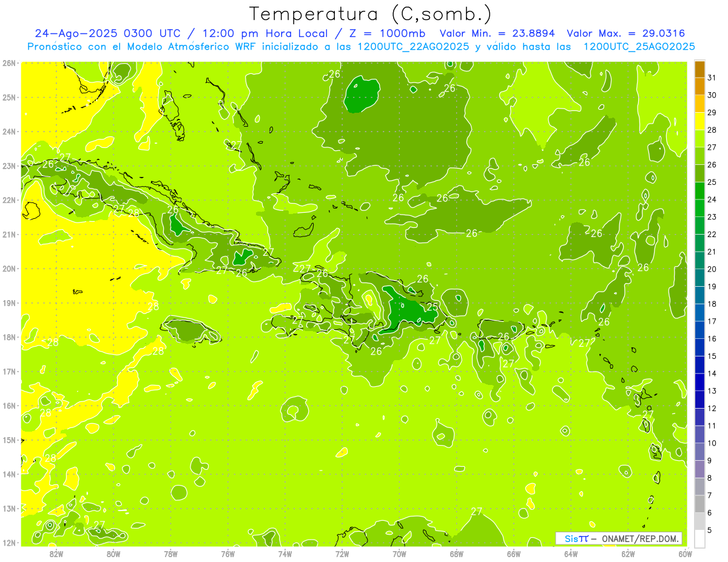
Task: Click 'Pronóstico con el Modelo Atmosferico WRF' text
Action: (x=143, y=47)
